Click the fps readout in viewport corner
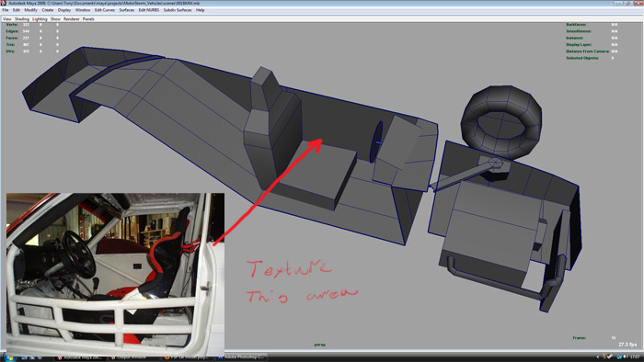This screenshot has width=644, height=362. click(x=627, y=345)
